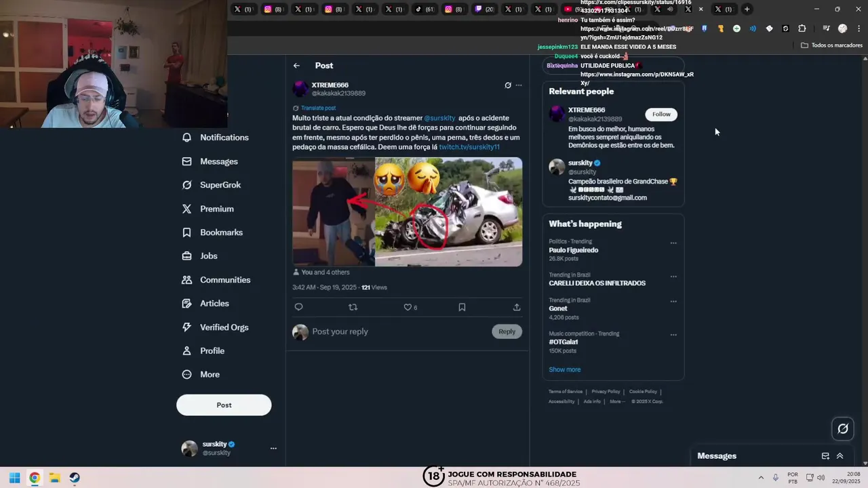This screenshot has height=488, width=868.
Task: Open options for CARELLI DEIXA OS INFILTRADOS trend
Action: coord(673,277)
